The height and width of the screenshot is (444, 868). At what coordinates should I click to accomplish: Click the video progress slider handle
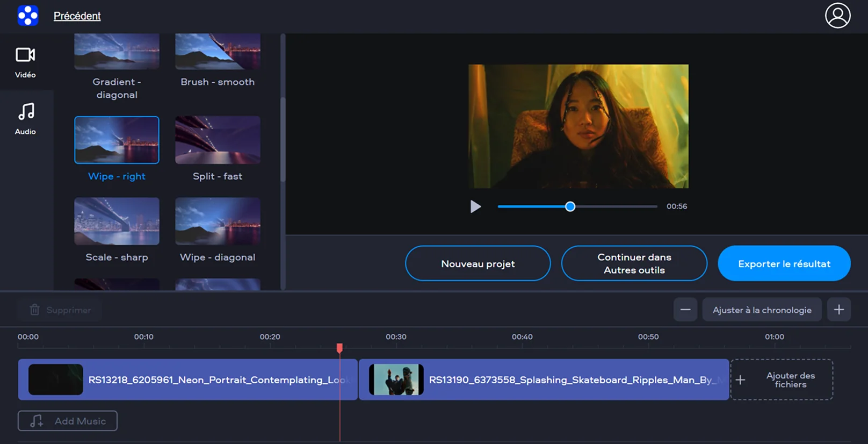pos(570,206)
